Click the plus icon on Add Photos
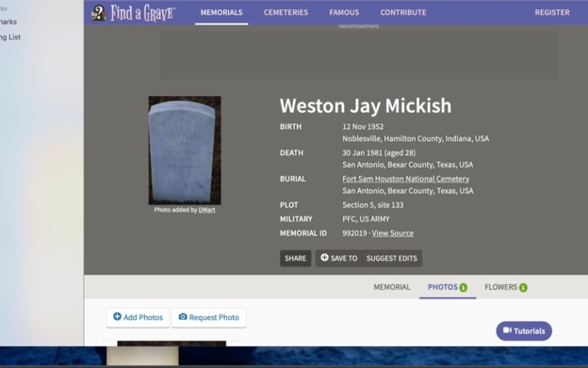Image resolution: width=588 pixels, height=368 pixels. tap(118, 317)
